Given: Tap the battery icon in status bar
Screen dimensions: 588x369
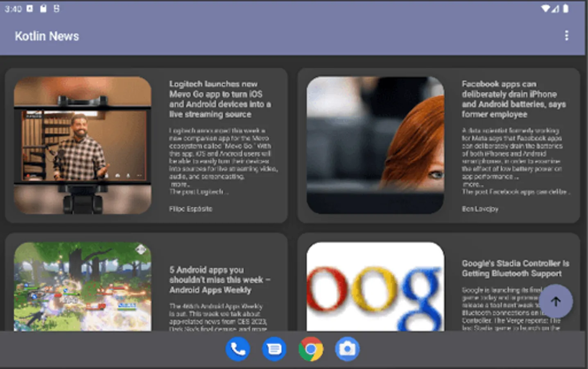Looking at the screenshot, I should pos(566,9).
